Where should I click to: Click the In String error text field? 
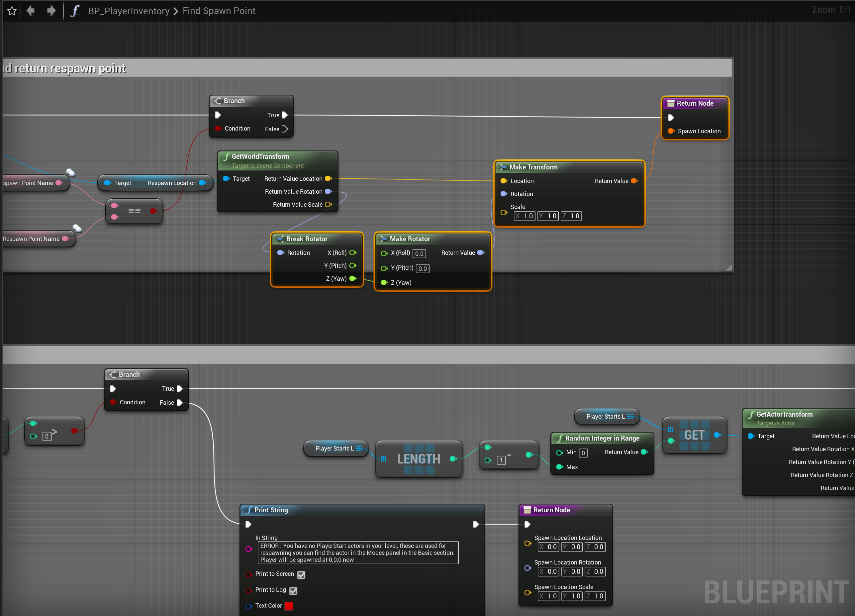tap(357, 552)
